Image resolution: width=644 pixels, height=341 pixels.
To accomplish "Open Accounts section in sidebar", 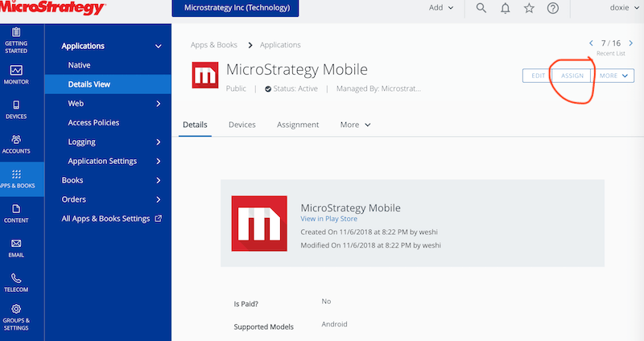I will [16, 145].
